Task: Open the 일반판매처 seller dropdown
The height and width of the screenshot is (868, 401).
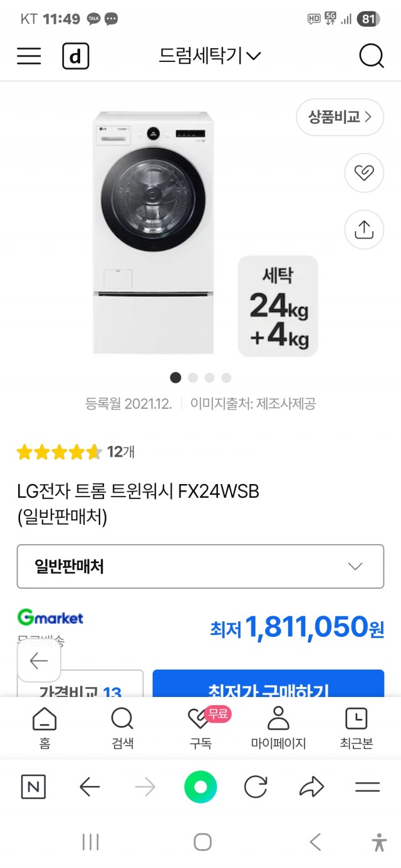Action: coord(200,566)
